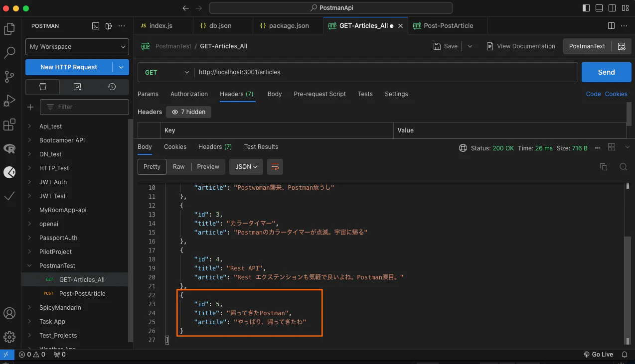Viewport: 635px width, 364px height.
Task: Toggle word wrap icon in response body
Action: click(275, 167)
